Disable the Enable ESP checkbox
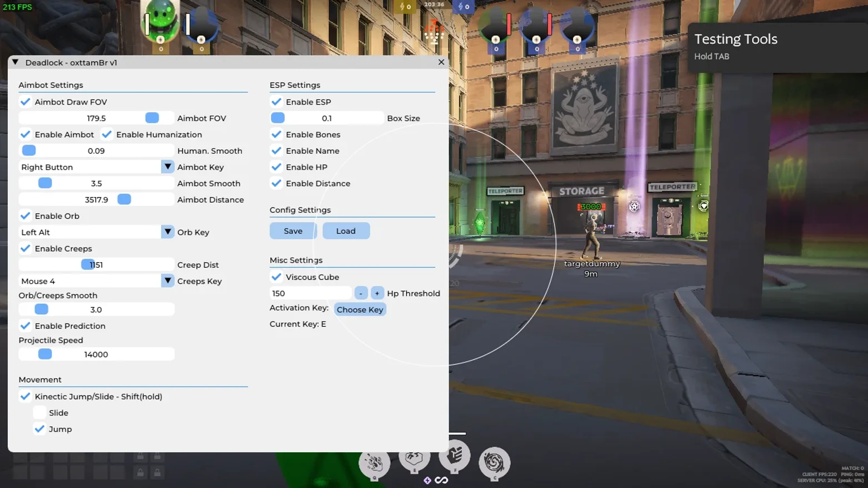Image resolution: width=868 pixels, height=488 pixels. pos(276,102)
